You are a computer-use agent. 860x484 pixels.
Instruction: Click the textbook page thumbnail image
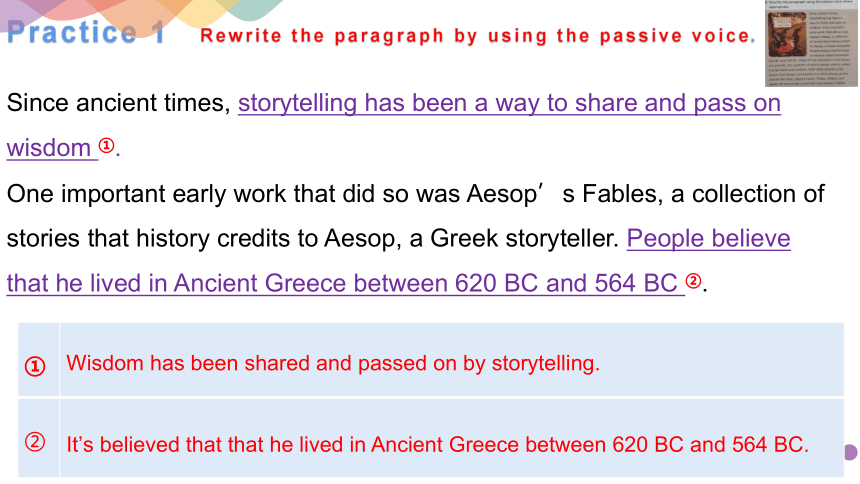(812, 43)
